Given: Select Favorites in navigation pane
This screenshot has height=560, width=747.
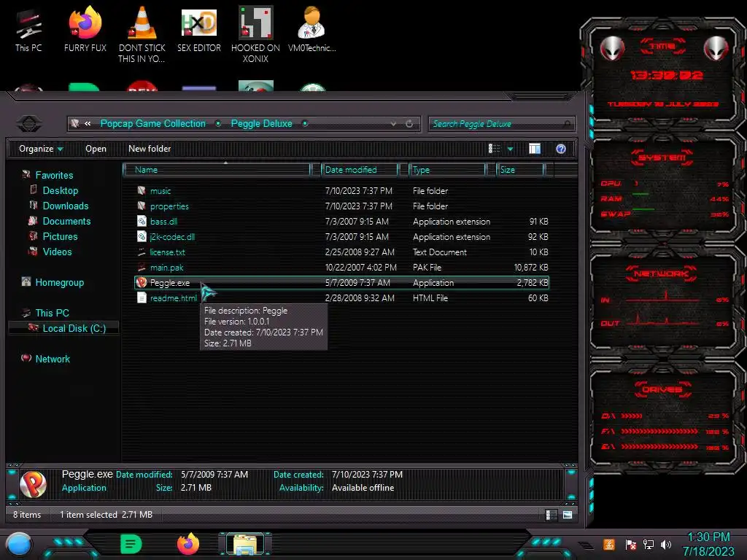Looking at the screenshot, I should (x=54, y=175).
